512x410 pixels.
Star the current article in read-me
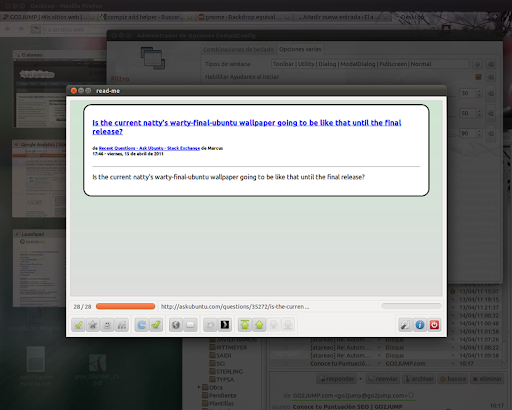pos(93,325)
